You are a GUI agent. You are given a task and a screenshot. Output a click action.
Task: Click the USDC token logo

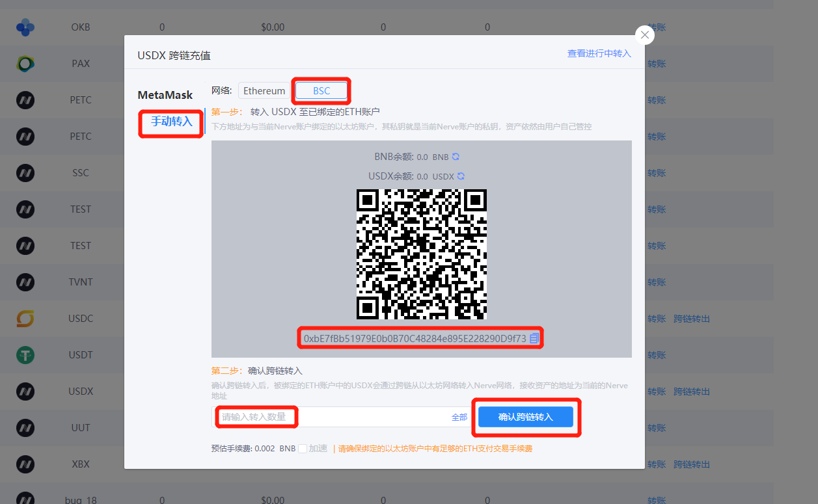tap(25, 319)
